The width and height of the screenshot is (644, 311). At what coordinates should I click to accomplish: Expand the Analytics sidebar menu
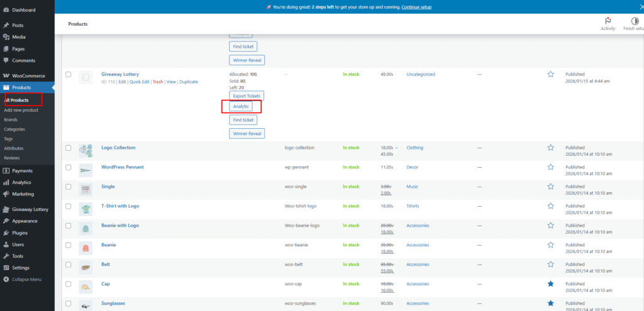click(21, 182)
